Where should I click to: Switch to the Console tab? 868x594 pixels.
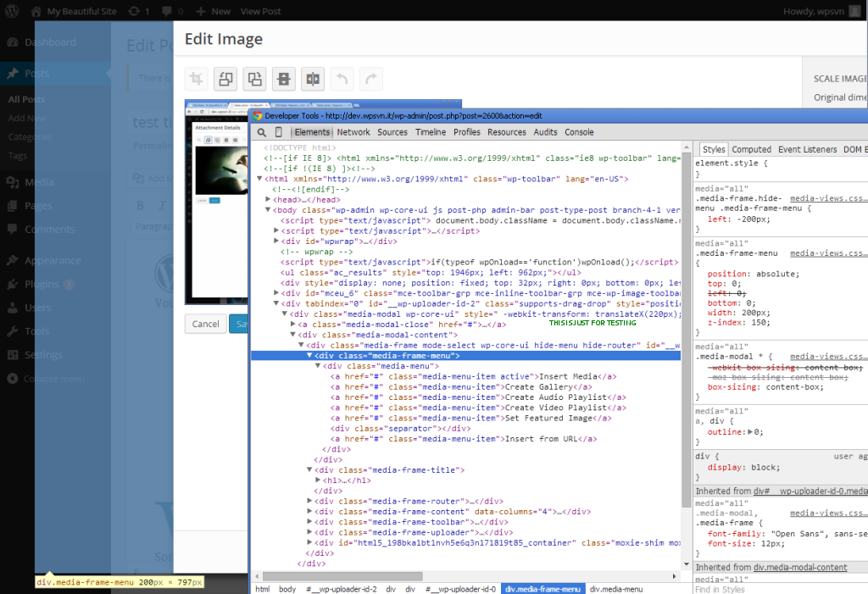pyautogui.click(x=579, y=132)
